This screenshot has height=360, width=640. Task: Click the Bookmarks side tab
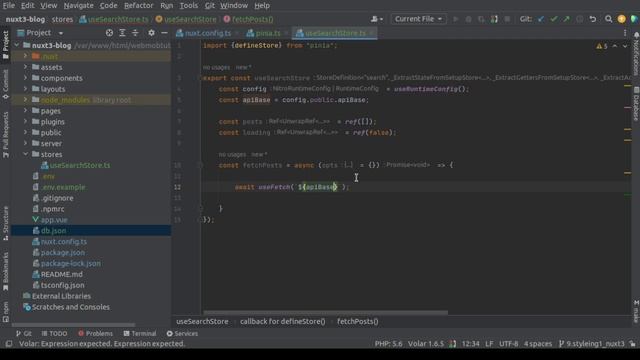tap(5, 271)
